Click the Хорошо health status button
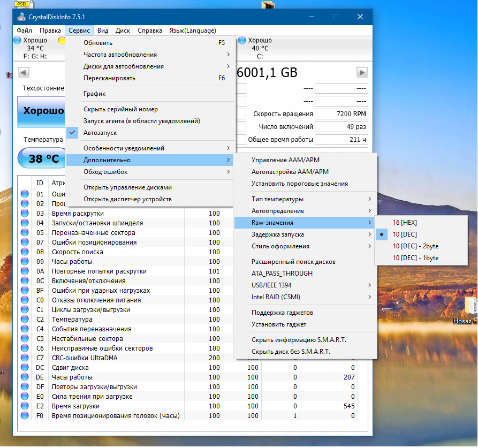The width and height of the screenshot is (478, 448). (x=41, y=111)
